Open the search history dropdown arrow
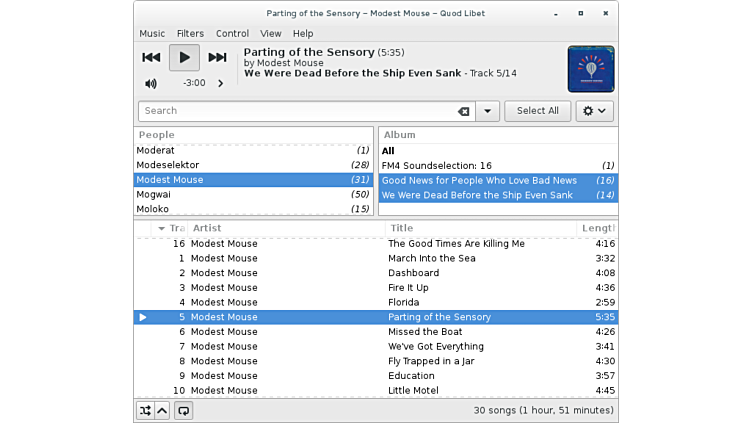This screenshot has height=423, width=752. click(487, 111)
